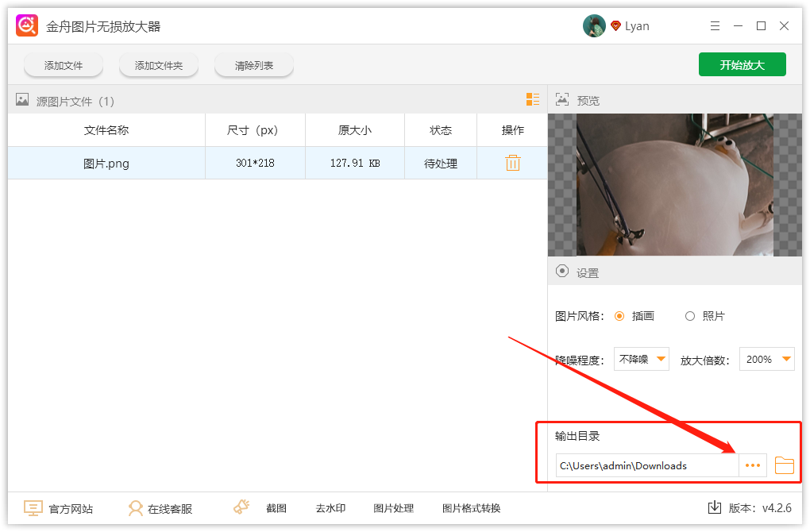Click the 金舟图片无损放大器 app logo
810x532 pixels.
tap(27, 26)
